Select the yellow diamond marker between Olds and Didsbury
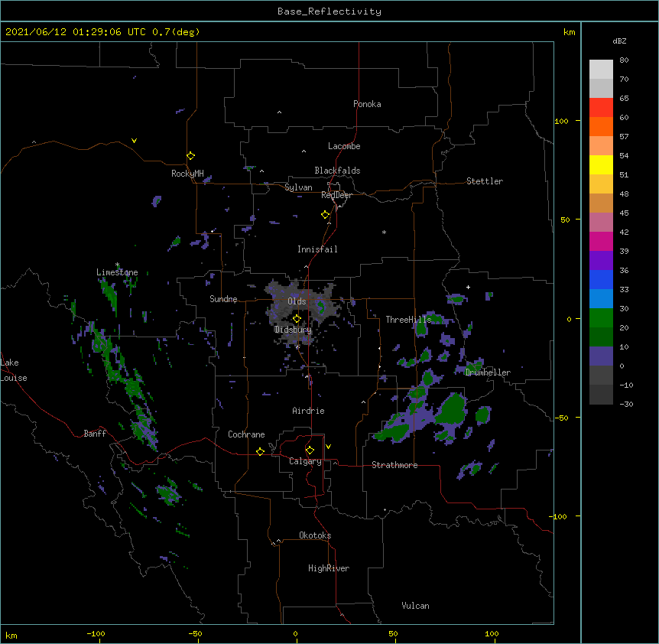 pos(297,319)
